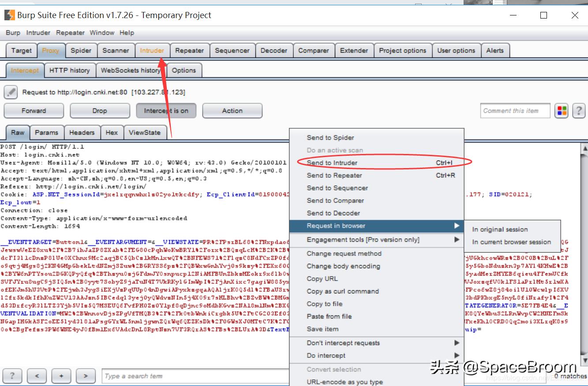Image resolution: width=588 pixels, height=386 pixels.
Task: Click the + button in the search bar
Action: (x=61, y=376)
